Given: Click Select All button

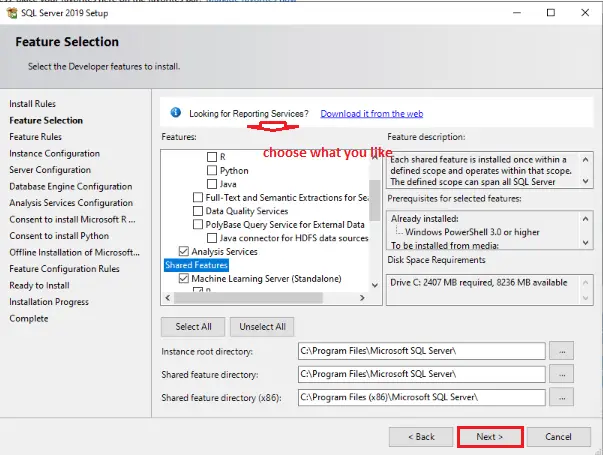Looking at the screenshot, I should pos(193,327).
